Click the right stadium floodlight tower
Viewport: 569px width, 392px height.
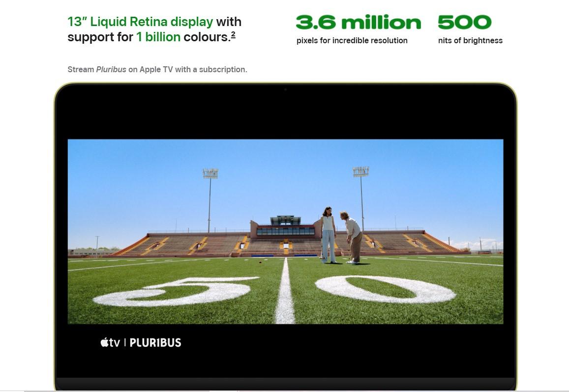pyautogui.click(x=361, y=198)
